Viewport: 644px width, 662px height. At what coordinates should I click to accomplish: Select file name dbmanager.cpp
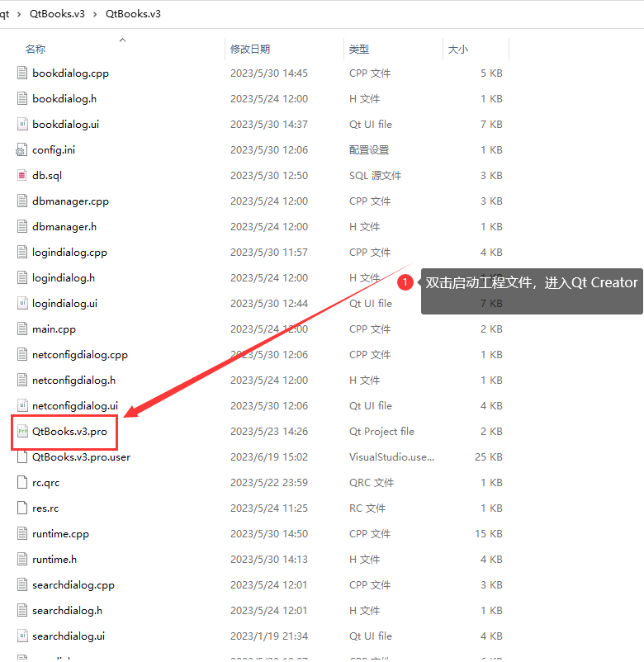click(70, 201)
